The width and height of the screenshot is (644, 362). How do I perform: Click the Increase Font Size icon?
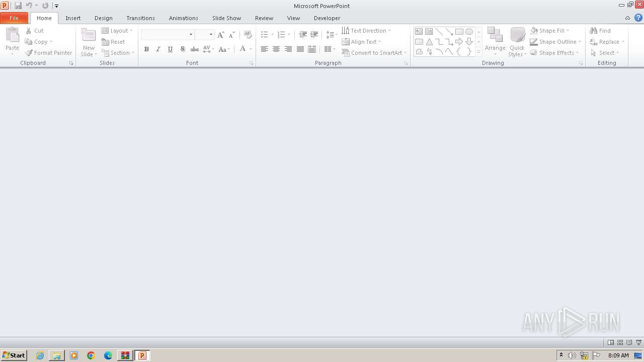pyautogui.click(x=220, y=35)
